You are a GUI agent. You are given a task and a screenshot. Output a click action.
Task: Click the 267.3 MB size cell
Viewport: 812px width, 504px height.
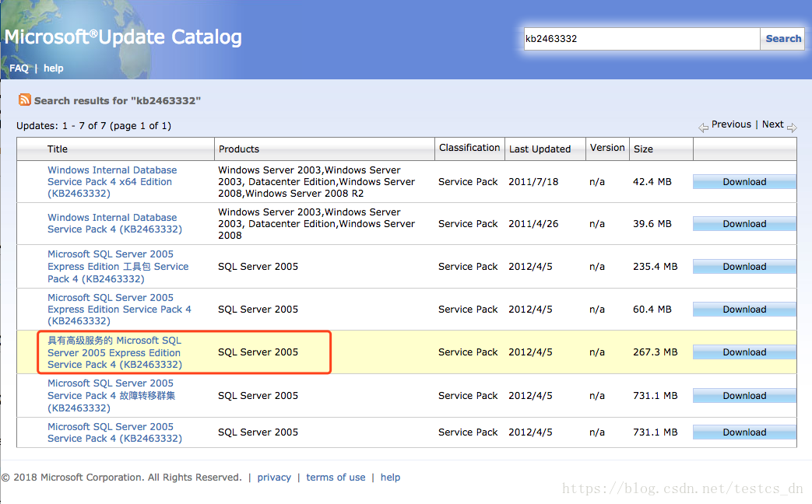click(655, 352)
